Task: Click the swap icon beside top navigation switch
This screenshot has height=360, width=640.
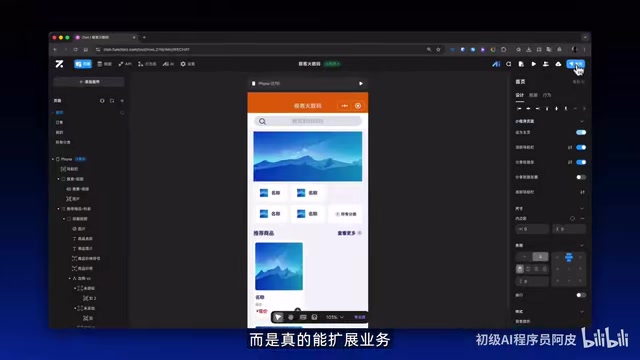Action: click(570, 147)
